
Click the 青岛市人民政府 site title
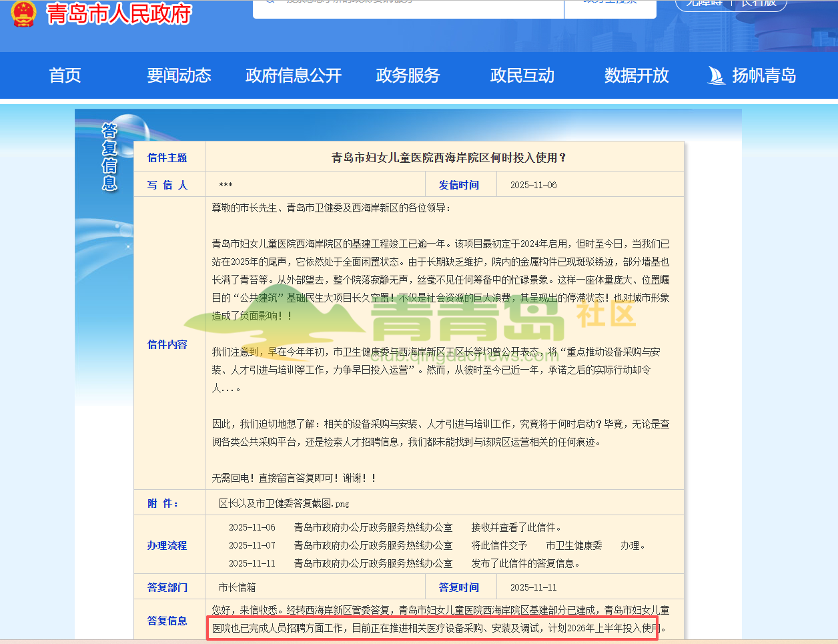click(x=119, y=13)
